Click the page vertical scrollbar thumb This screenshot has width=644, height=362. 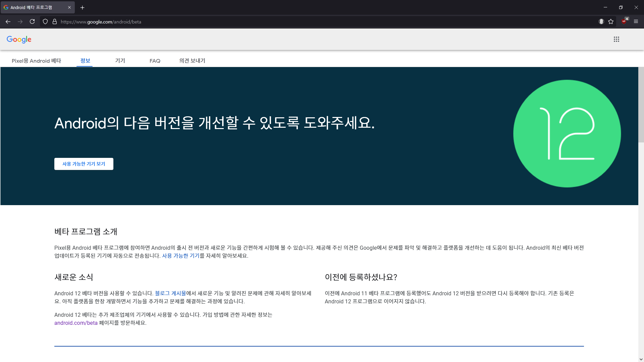click(641, 105)
